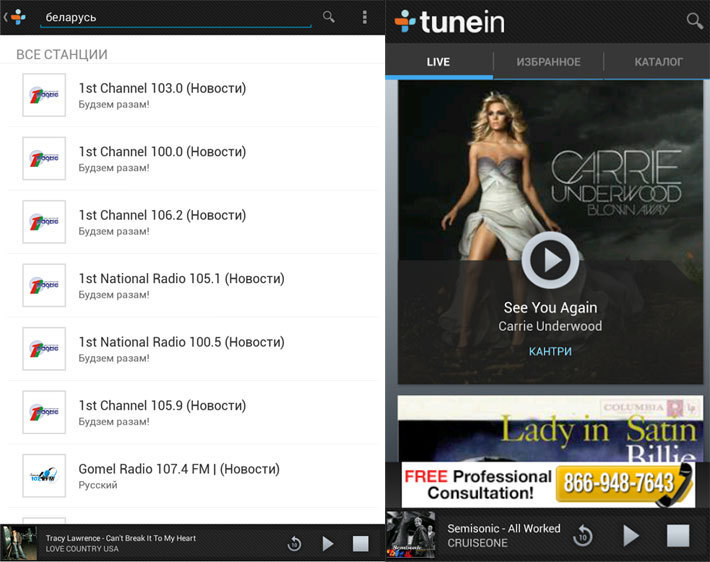The width and height of the screenshot is (710, 562).
Task: Play the CRUISEONE stream
Action: click(x=631, y=536)
